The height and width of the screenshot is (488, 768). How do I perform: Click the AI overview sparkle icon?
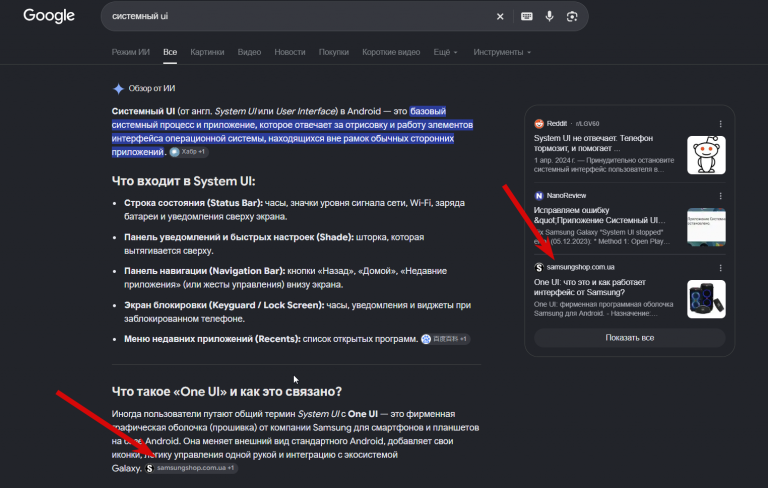[118, 89]
